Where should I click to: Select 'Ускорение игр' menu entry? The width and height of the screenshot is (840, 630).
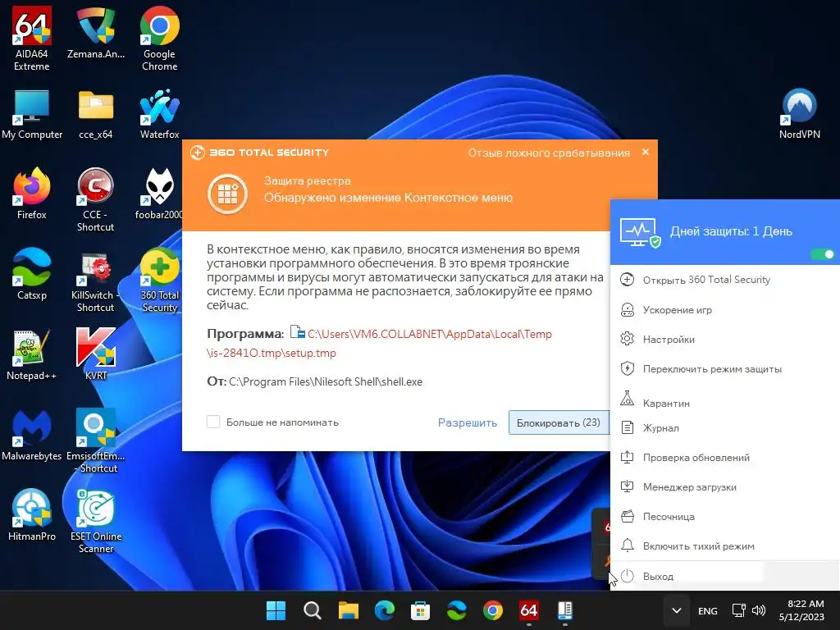[x=725, y=309]
